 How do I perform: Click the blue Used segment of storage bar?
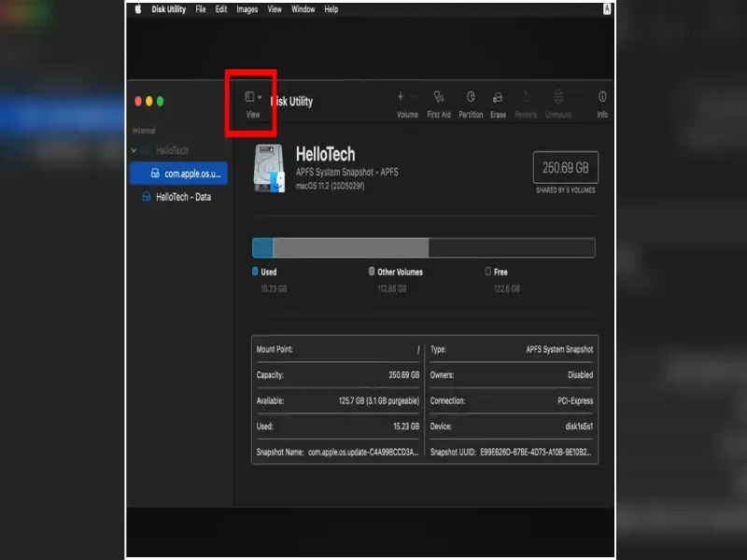(262, 247)
